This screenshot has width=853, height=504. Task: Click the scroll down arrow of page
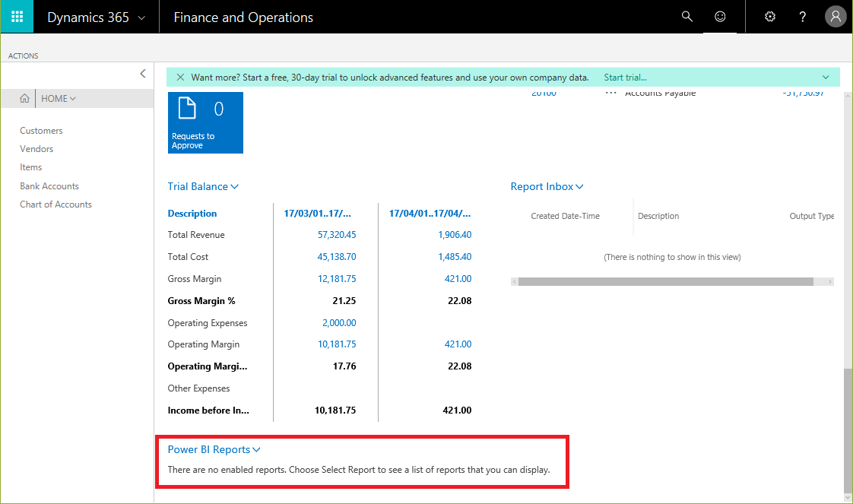[x=847, y=497]
